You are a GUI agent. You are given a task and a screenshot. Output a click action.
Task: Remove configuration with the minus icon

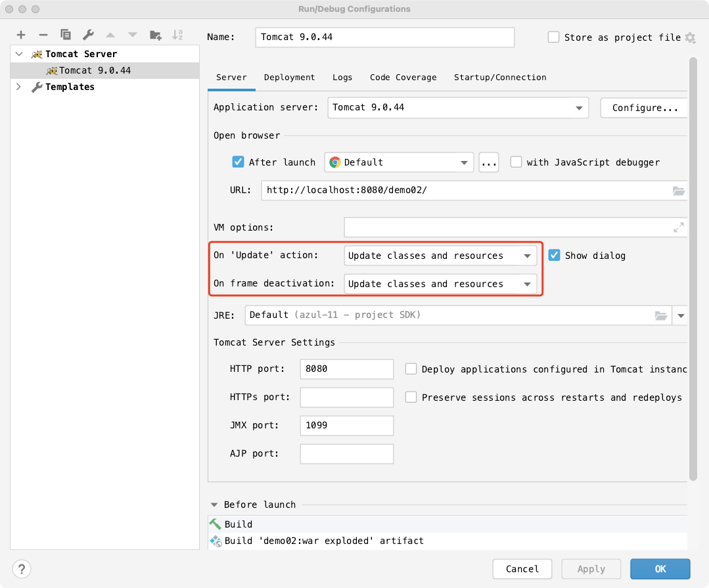coord(43,35)
